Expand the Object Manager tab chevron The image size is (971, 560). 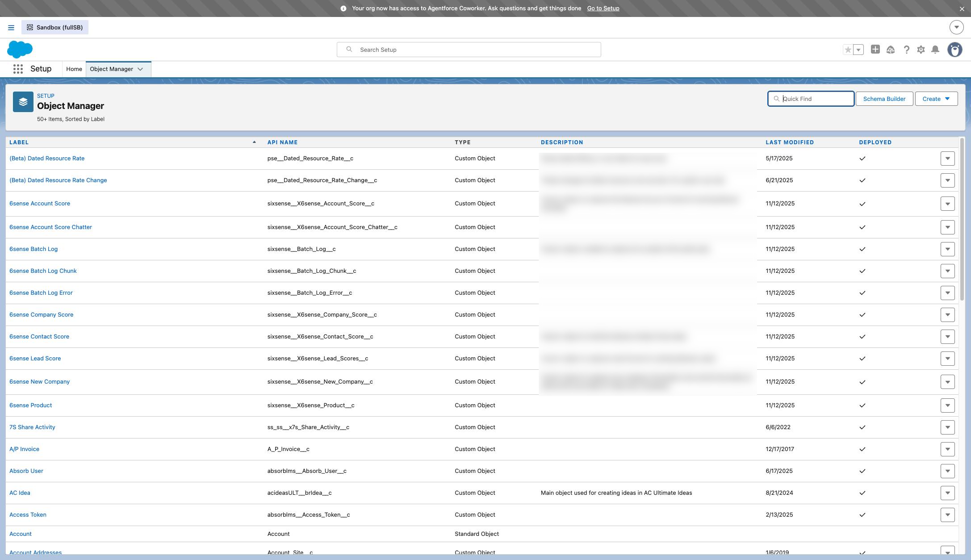pos(140,69)
